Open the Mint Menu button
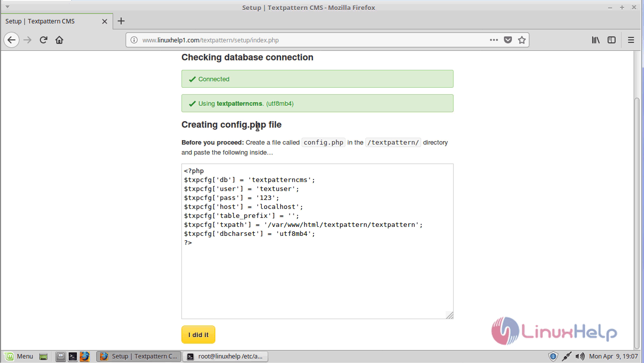 pyautogui.click(x=18, y=356)
